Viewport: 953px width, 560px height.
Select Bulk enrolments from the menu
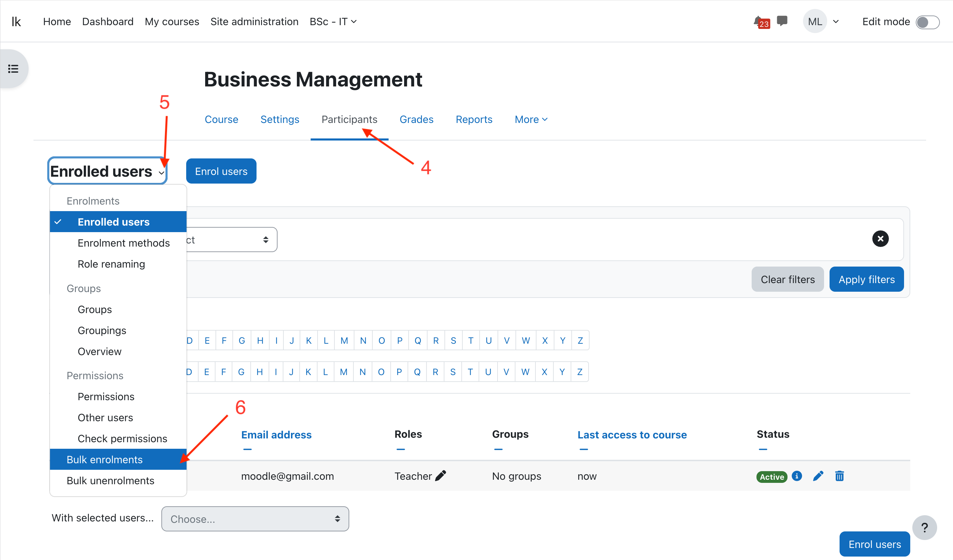104,459
